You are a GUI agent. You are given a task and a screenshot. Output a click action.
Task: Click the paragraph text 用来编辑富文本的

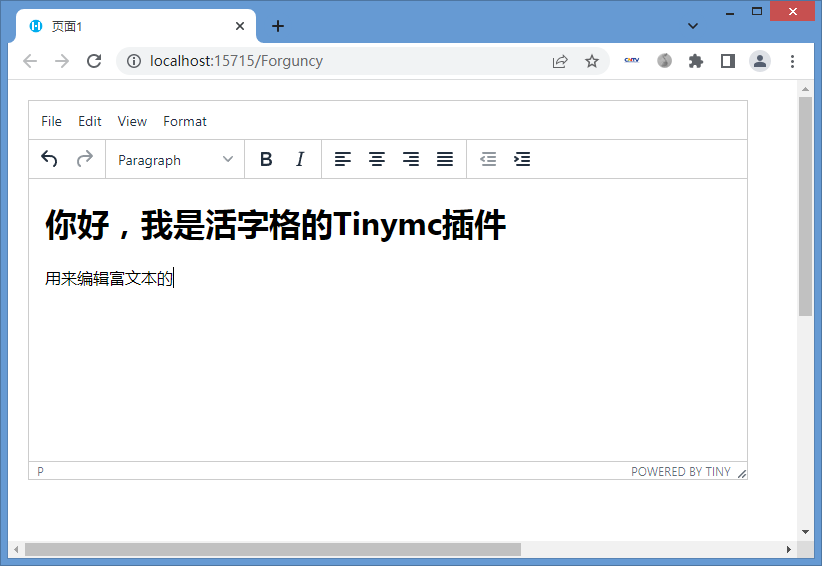109,278
